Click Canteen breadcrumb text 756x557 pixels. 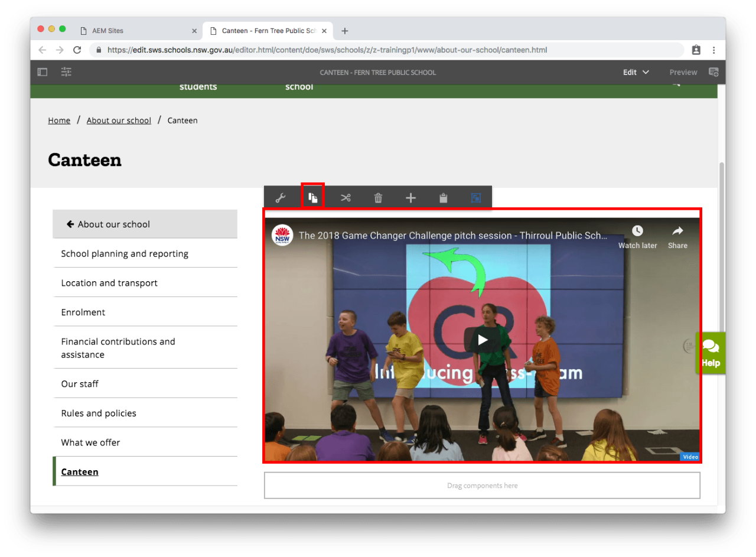tap(183, 120)
